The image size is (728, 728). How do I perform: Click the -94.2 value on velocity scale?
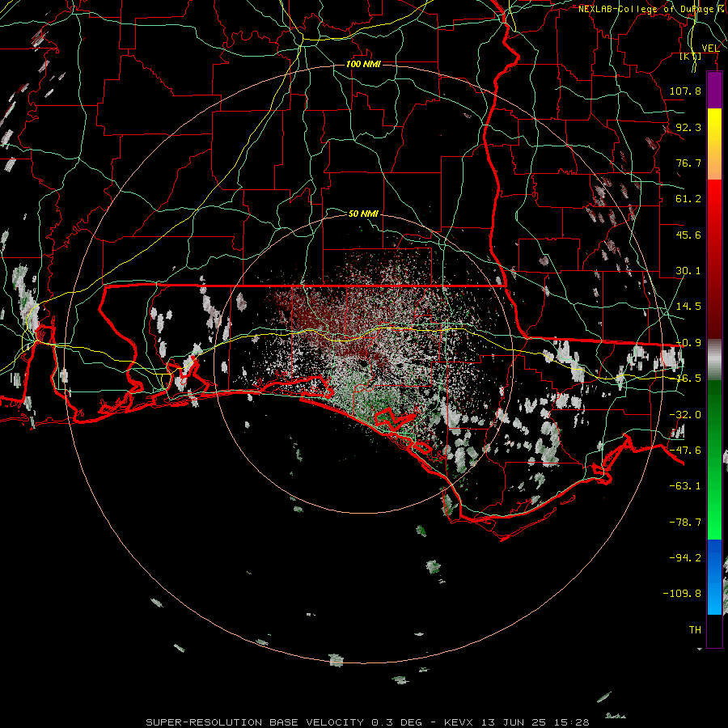coord(685,558)
